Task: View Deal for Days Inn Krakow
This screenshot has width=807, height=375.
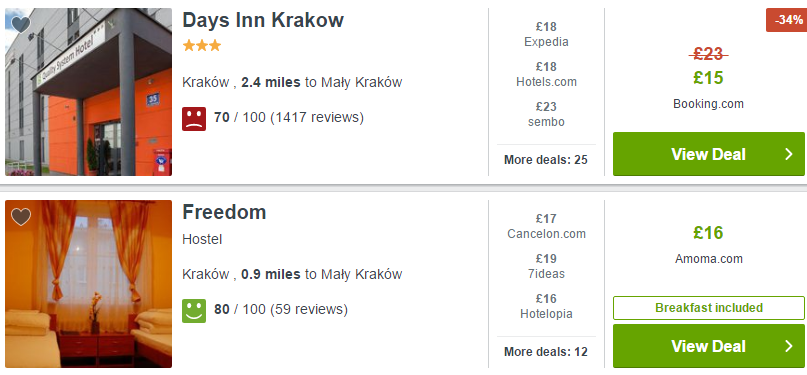Action: [x=709, y=154]
